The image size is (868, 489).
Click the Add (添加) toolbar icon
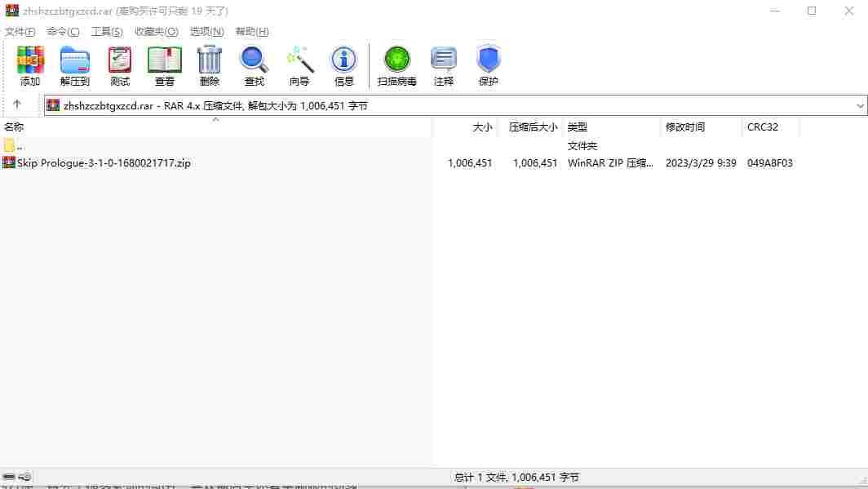coord(30,66)
